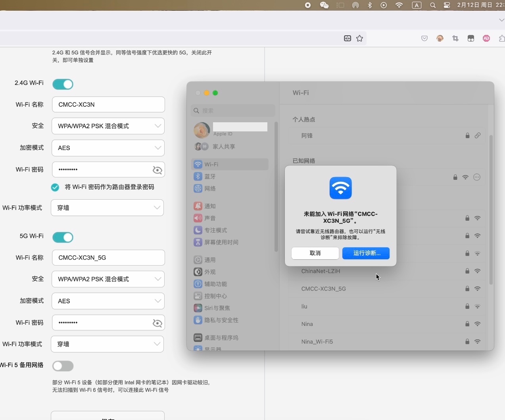Image resolution: width=505 pixels, height=420 pixels.
Task: Click 运行诊断… in the Wi-Fi dialog
Action: coord(366,253)
